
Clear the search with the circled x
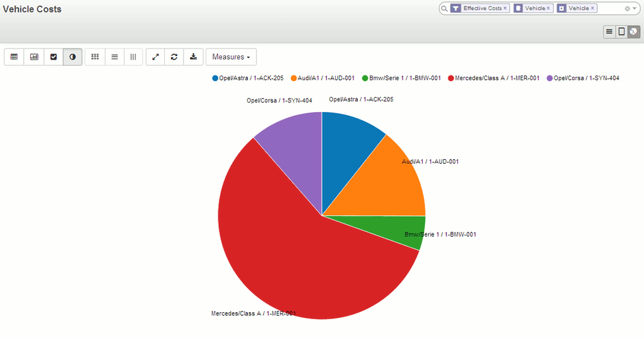pyautogui.click(x=627, y=9)
